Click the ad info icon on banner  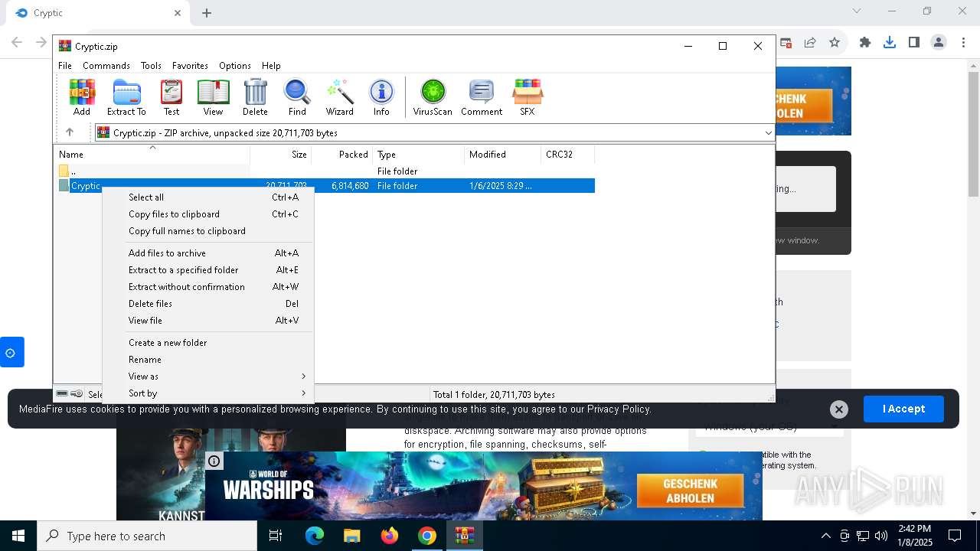(214, 461)
